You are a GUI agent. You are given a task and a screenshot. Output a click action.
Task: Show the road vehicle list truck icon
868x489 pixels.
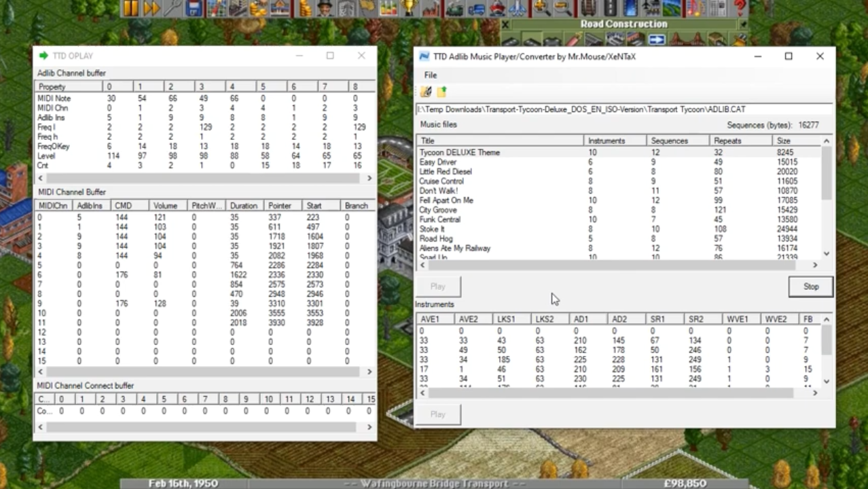pyautogui.click(x=476, y=8)
